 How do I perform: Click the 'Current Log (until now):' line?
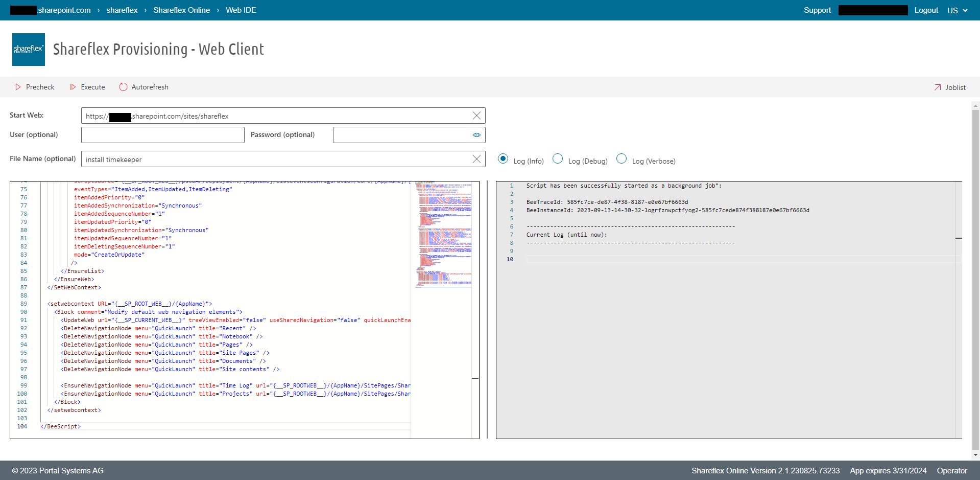coord(567,235)
